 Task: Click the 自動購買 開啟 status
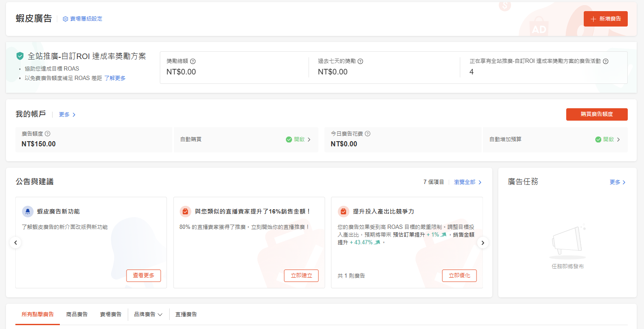299,139
